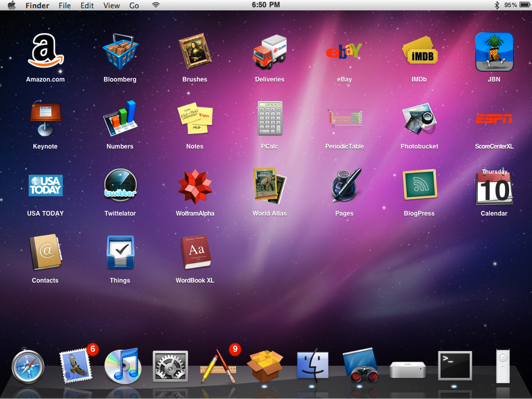Open the WordBook XL dictionary icon
This screenshot has width=532, height=399.
tap(196, 252)
